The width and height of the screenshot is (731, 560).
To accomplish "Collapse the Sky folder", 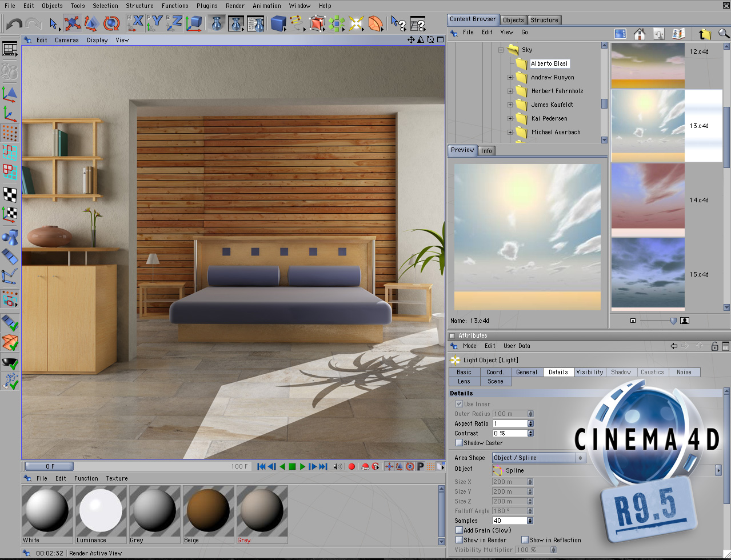I will pyautogui.click(x=500, y=50).
